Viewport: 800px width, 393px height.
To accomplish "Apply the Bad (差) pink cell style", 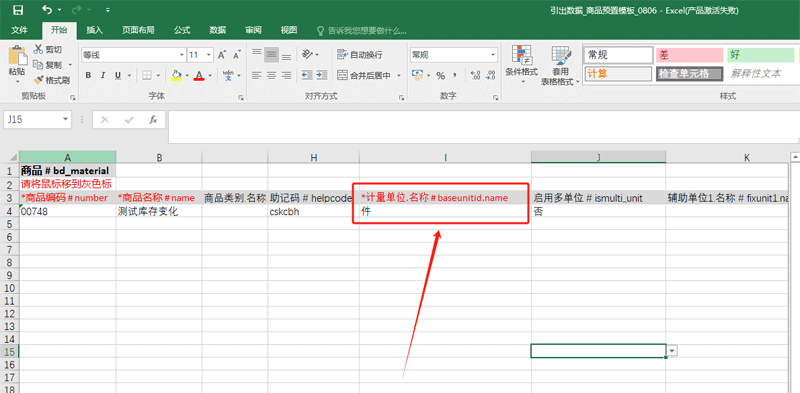I will (689, 55).
